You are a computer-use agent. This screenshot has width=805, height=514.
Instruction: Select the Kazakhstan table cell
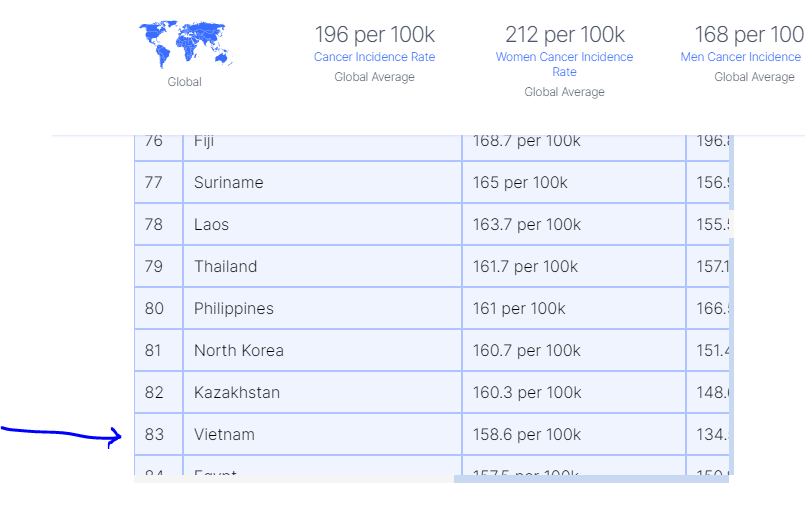[x=236, y=392]
